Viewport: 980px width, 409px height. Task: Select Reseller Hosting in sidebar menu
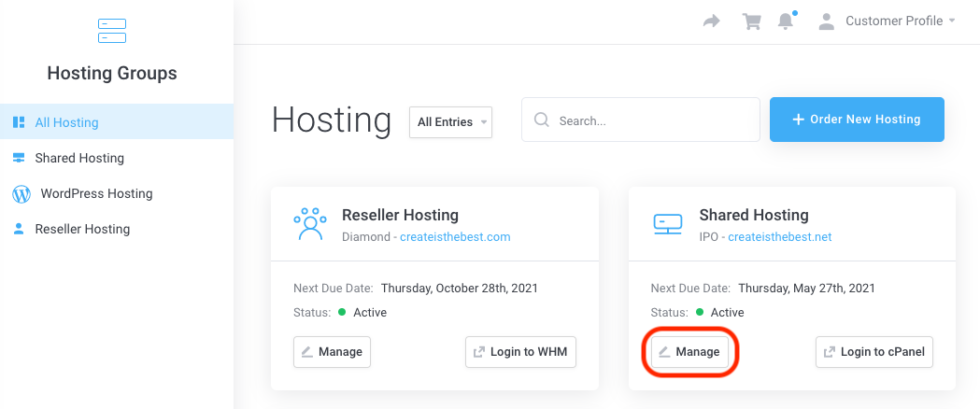(x=82, y=229)
